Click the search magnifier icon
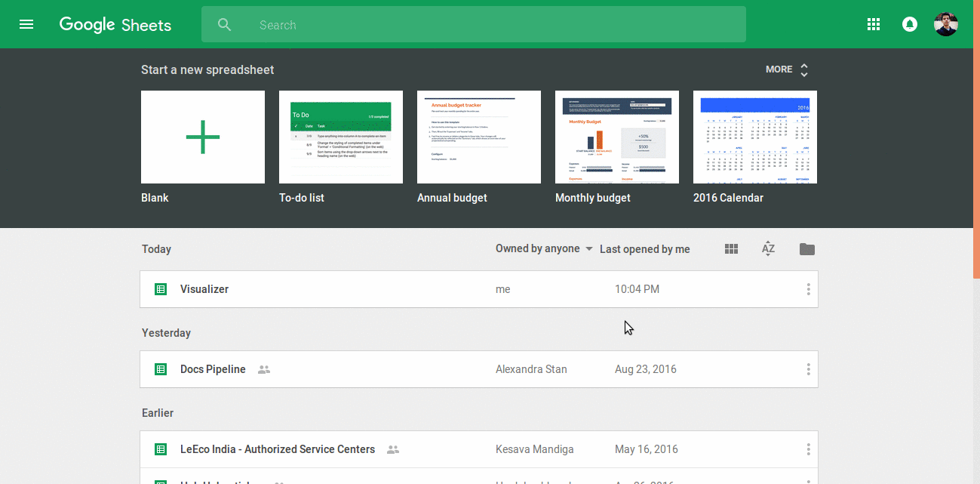This screenshot has height=484, width=980. pyautogui.click(x=224, y=25)
